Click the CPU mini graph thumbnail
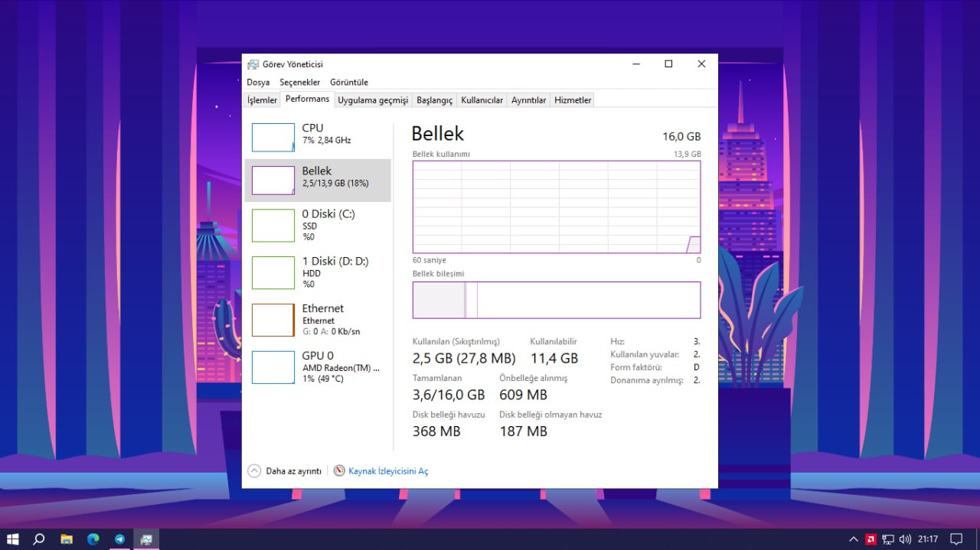This screenshot has height=550, width=980. (273, 138)
